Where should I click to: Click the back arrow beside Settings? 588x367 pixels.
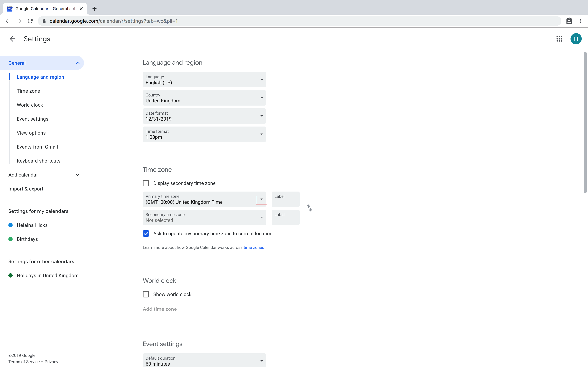tap(12, 39)
